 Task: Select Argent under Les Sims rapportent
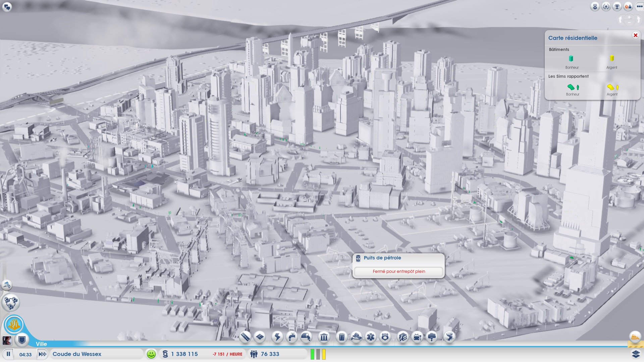point(612,89)
